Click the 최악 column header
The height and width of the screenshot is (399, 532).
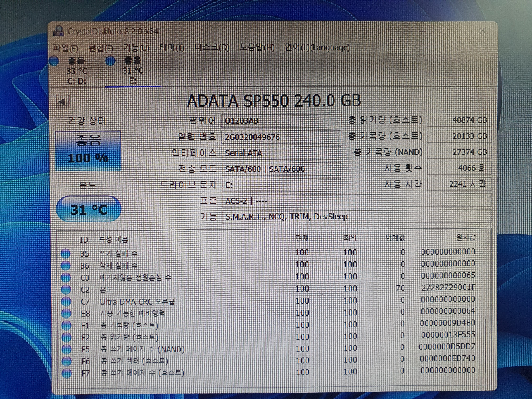(x=350, y=238)
